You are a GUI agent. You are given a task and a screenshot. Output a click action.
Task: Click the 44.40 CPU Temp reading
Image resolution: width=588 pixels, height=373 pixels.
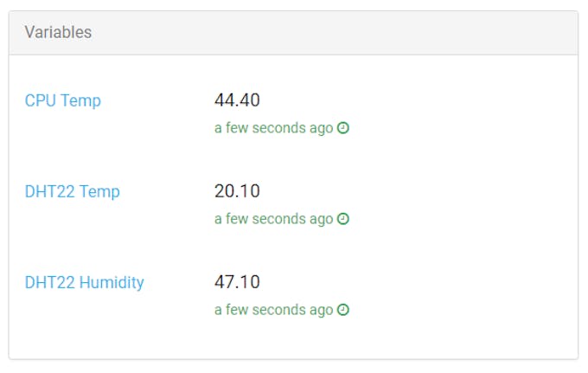[x=237, y=100]
